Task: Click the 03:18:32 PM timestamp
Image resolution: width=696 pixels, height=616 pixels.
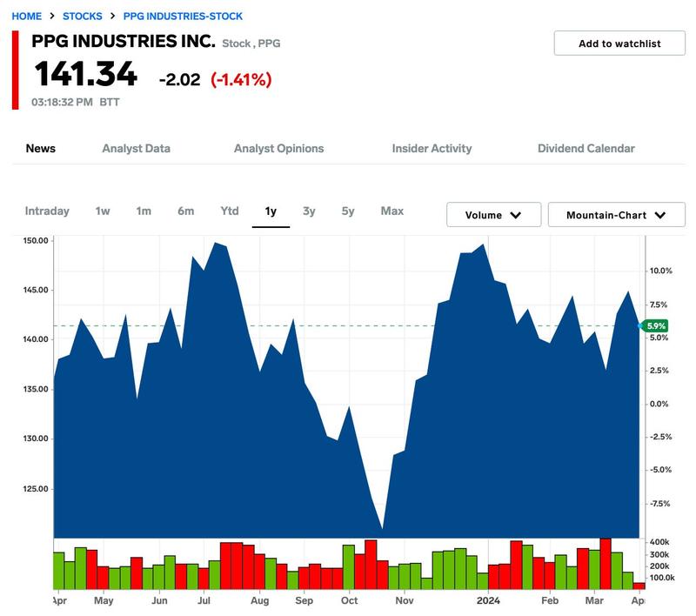Action: tap(62, 102)
